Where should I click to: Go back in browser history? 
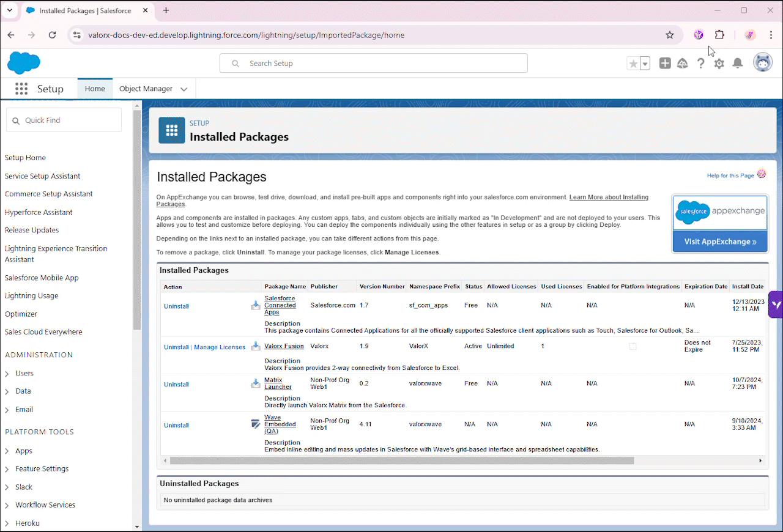coord(11,35)
